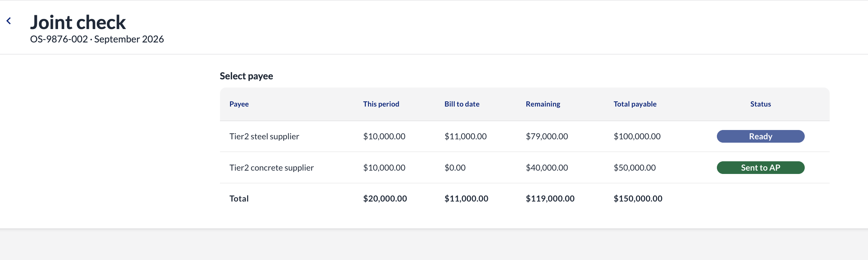Click steel supplier's $11,000.00 bill to date
The image size is (868, 260).
[x=466, y=136]
